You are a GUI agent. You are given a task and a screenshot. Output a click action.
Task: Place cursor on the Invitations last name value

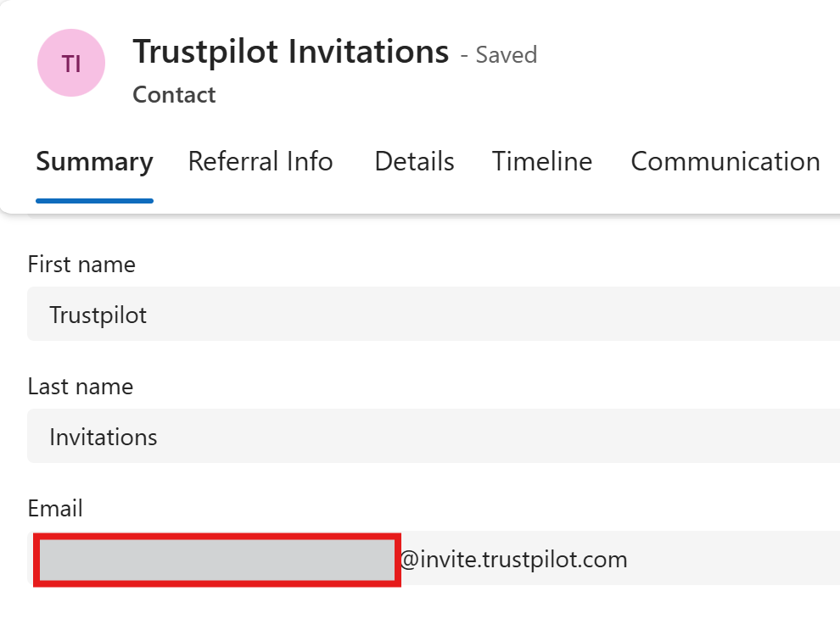pos(104,438)
